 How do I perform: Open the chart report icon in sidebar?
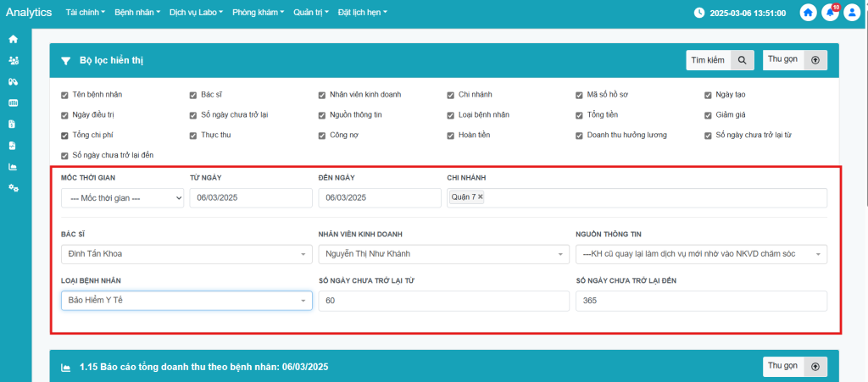coord(13,166)
